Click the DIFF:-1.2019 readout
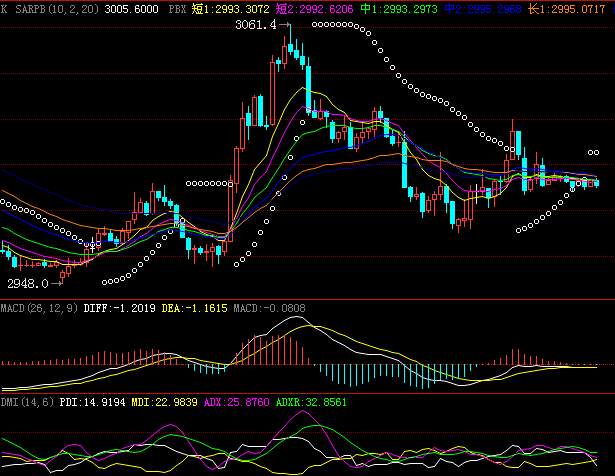The width and height of the screenshot is (615, 476). point(120,308)
